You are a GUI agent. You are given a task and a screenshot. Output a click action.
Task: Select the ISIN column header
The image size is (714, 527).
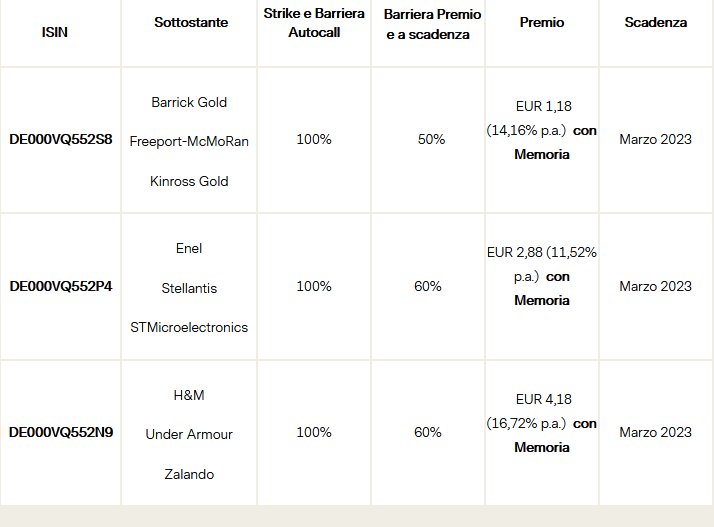point(55,32)
